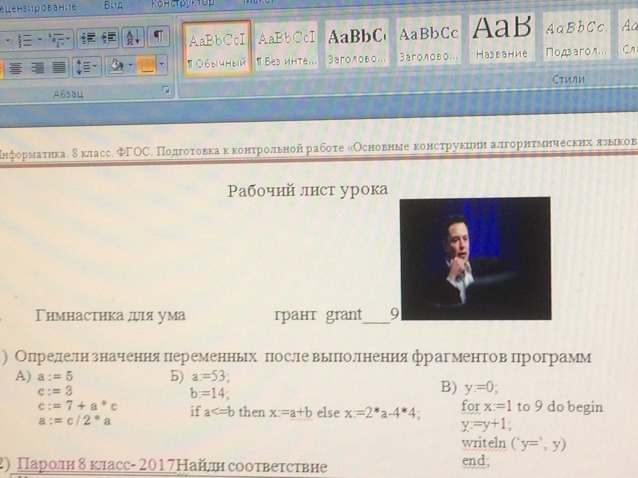
Task: Click the header text Информатика 8 класс
Action: (55, 155)
